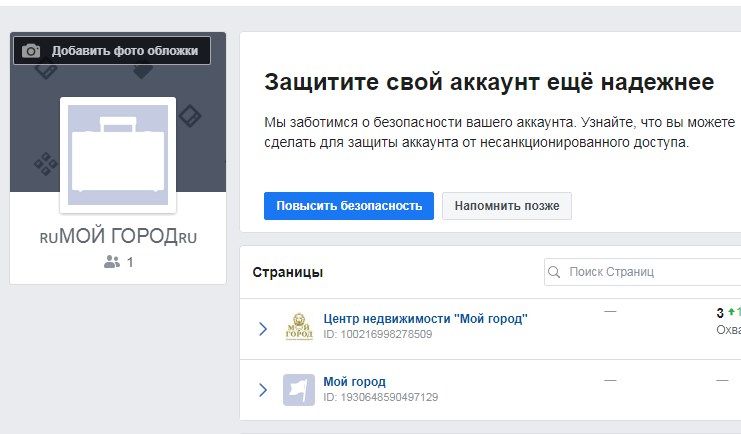Focus the Поиск Страниц search field
Screen dimensions: 741x434
[x=643, y=272]
